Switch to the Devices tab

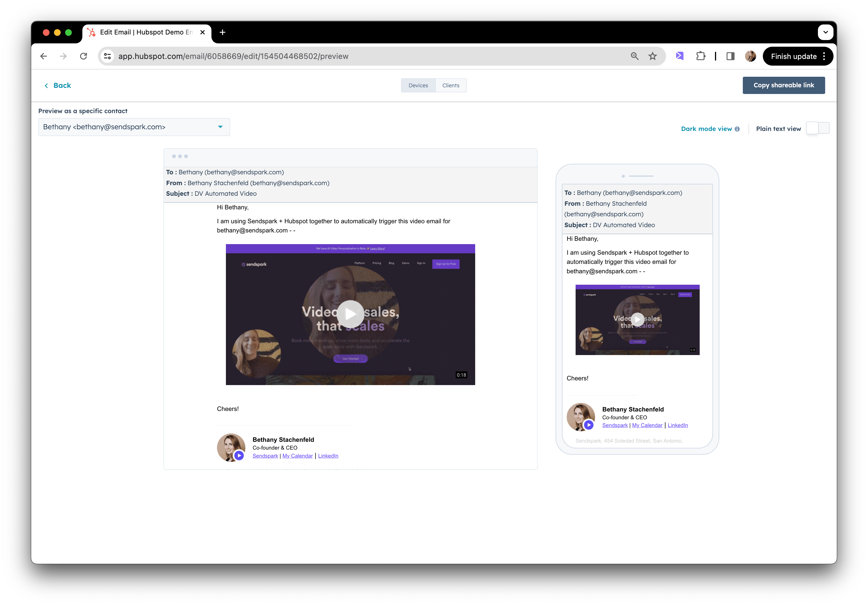(x=418, y=85)
